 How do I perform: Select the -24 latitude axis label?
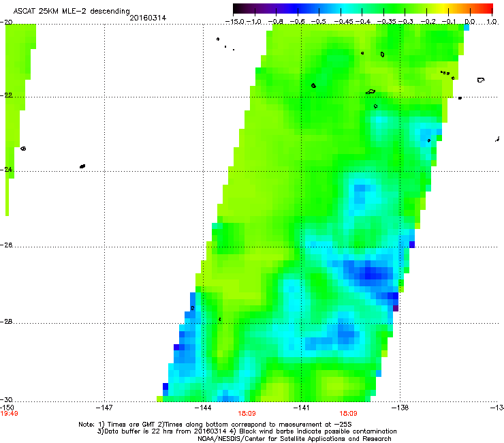[6, 170]
